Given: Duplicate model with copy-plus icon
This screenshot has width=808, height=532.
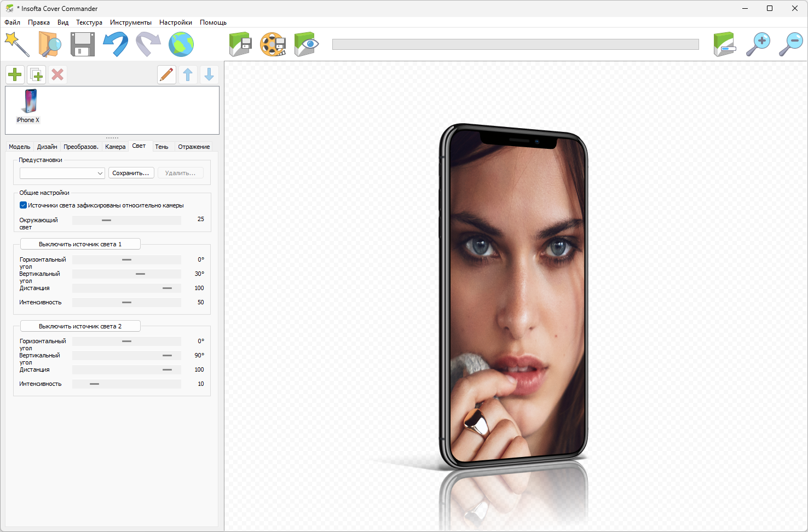Looking at the screenshot, I should click(37, 74).
